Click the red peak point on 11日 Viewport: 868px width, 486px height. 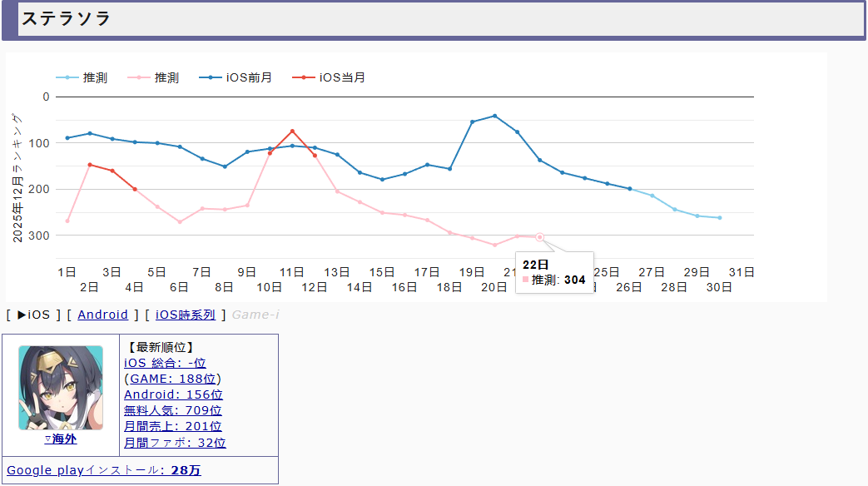point(292,131)
